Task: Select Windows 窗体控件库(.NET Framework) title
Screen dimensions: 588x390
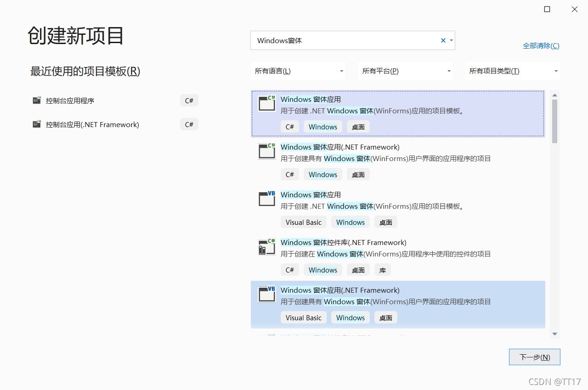Action: point(344,242)
